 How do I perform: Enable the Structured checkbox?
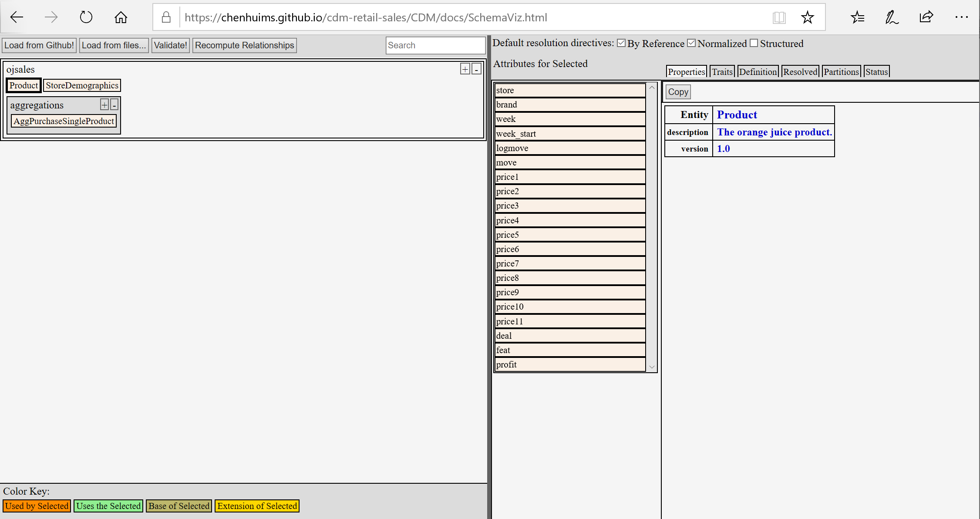click(754, 43)
